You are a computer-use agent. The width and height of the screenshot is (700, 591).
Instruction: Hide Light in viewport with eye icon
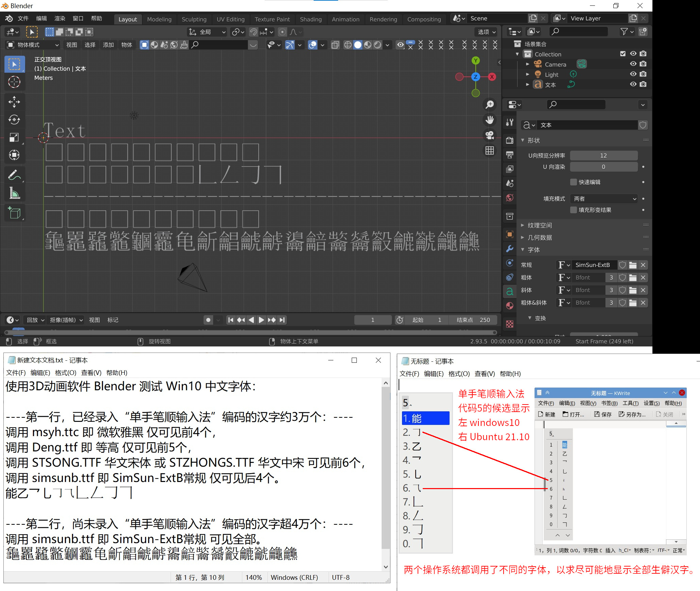tap(633, 74)
